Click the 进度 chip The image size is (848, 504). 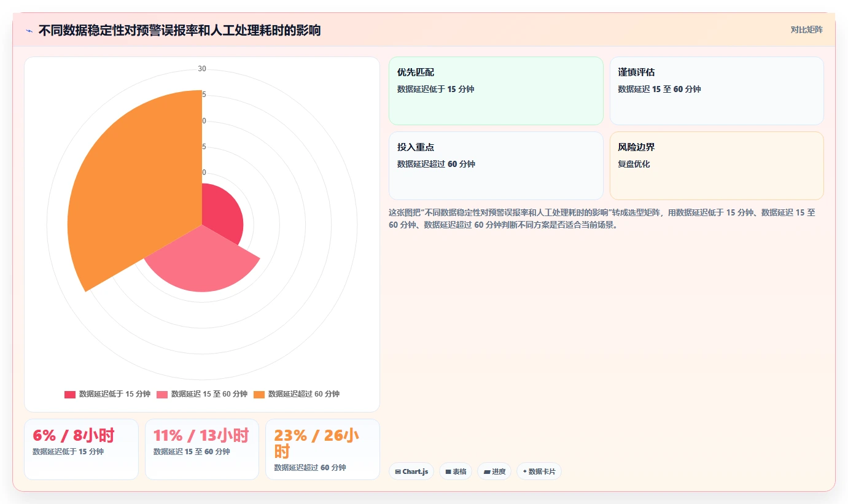(494, 471)
